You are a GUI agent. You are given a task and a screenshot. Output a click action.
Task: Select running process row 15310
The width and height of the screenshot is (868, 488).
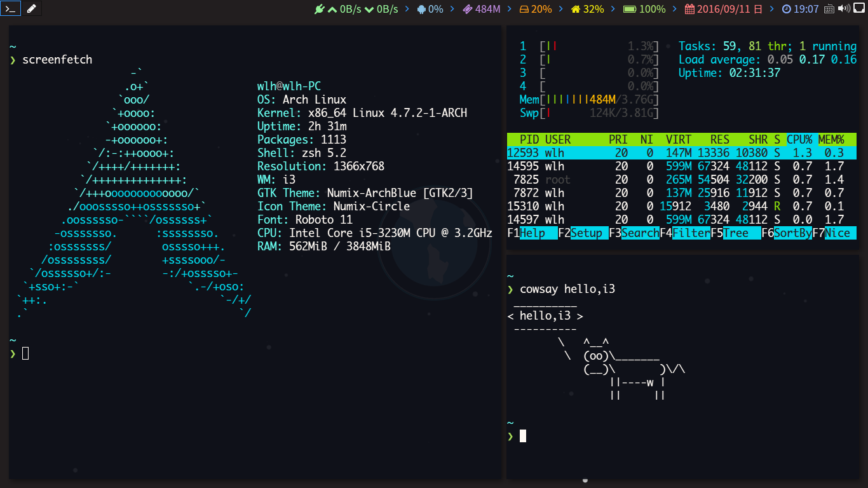click(682, 207)
